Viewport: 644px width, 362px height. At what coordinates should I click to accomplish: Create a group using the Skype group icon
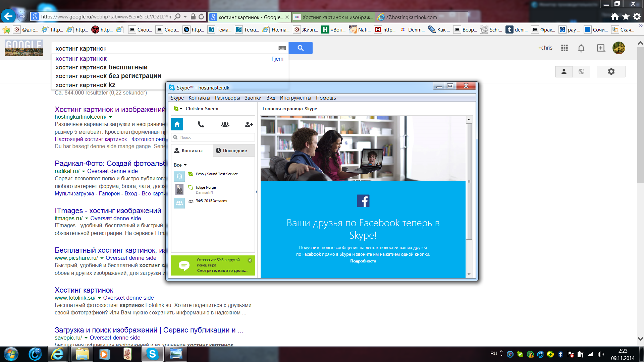[225, 124]
